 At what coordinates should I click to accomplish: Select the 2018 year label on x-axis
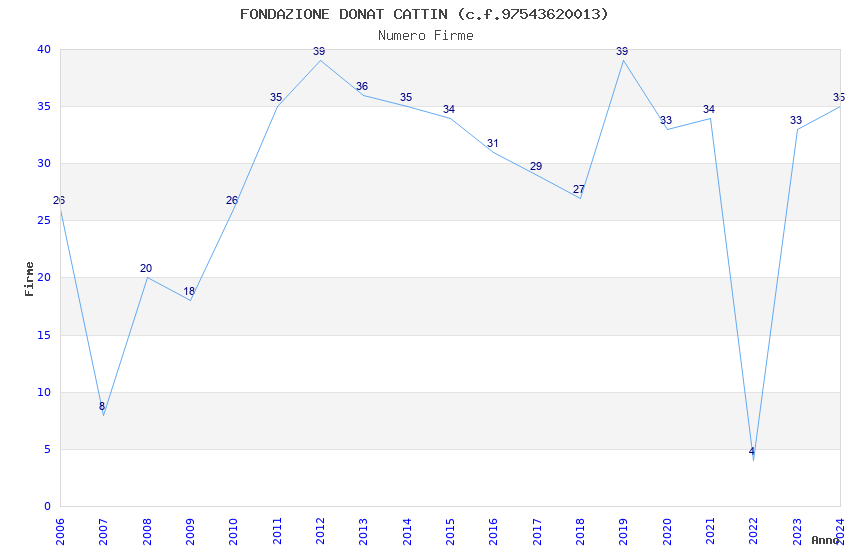(x=580, y=532)
